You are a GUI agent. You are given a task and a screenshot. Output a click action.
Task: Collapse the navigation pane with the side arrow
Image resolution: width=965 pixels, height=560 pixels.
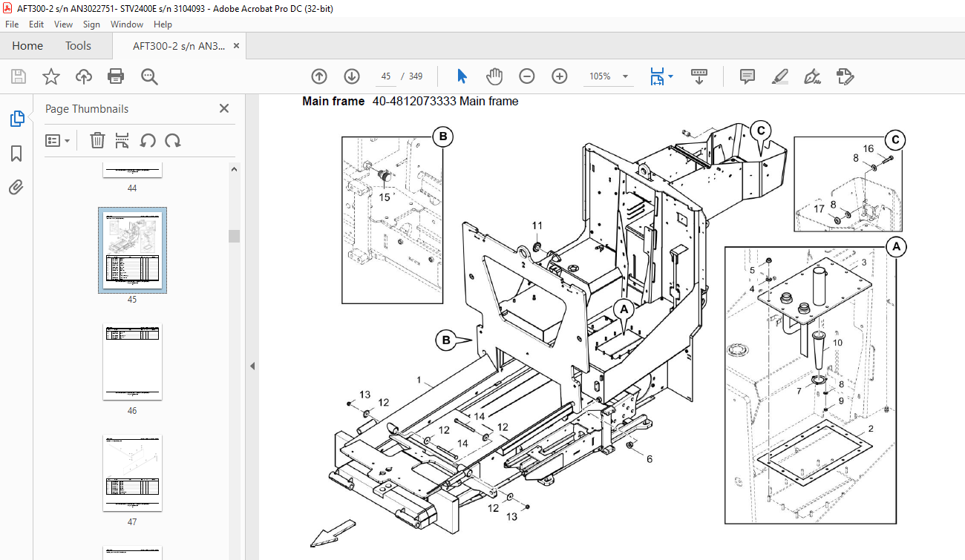tap(252, 366)
